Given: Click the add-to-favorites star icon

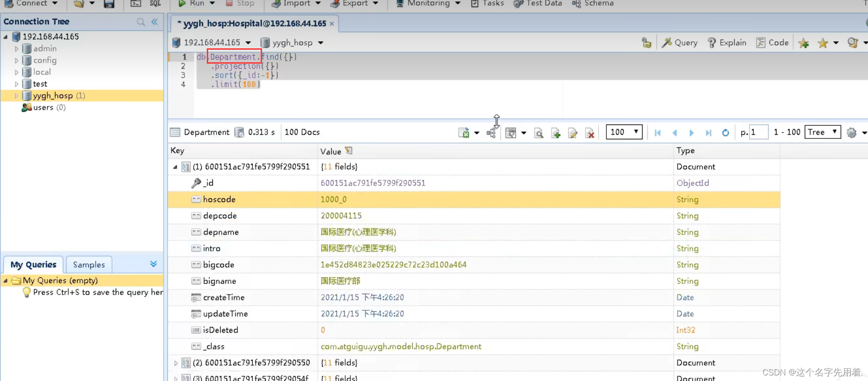Looking at the screenshot, I should coord(803,43).
